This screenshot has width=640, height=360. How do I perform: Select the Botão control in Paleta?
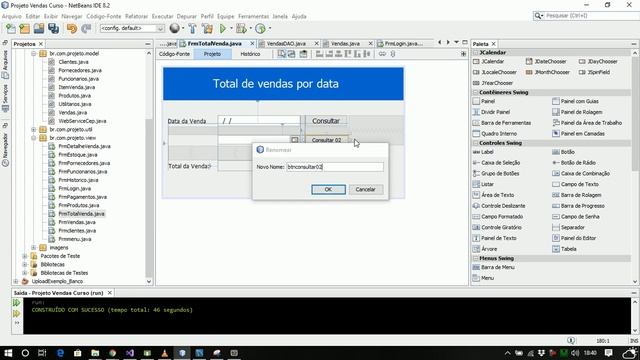pyautogui.click(x=564, y=151)
